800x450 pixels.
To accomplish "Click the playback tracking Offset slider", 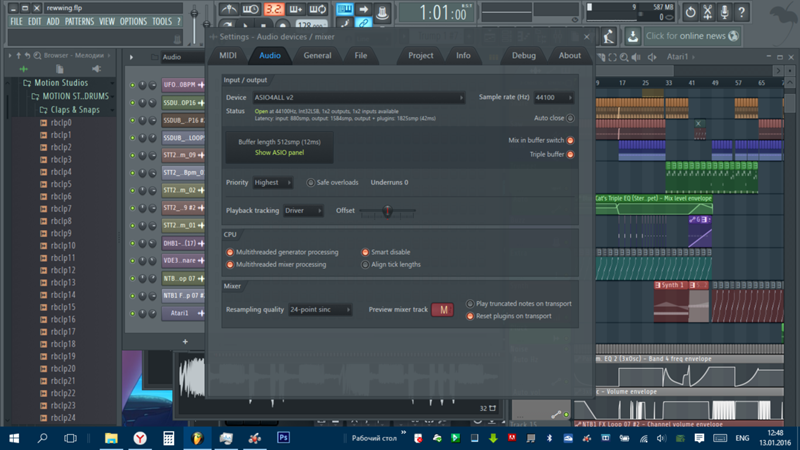I will [x=386, y=211].
